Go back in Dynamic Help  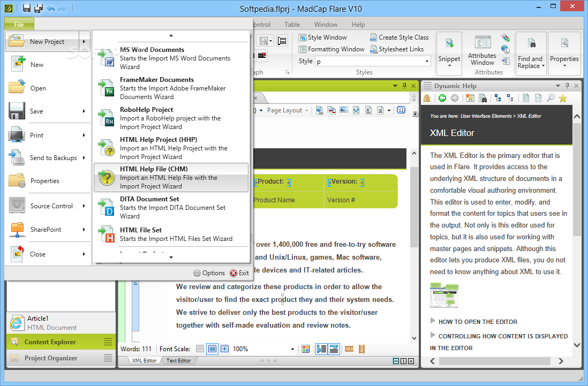(442, 98)
